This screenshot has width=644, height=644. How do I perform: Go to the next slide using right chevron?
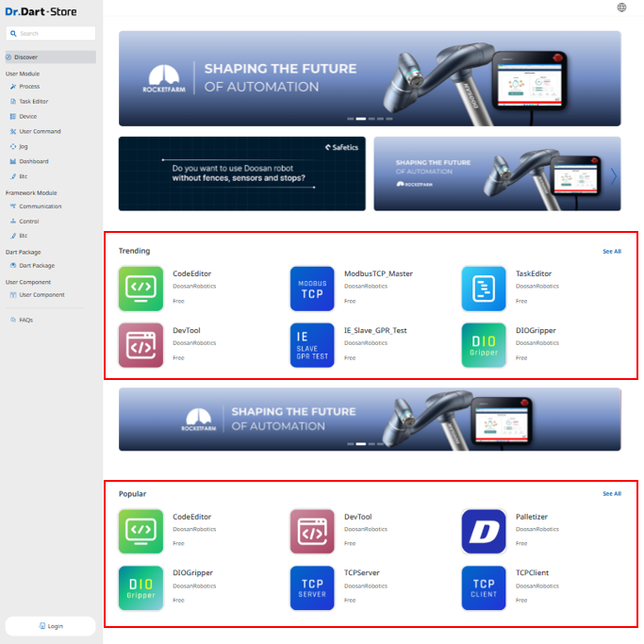614,175
